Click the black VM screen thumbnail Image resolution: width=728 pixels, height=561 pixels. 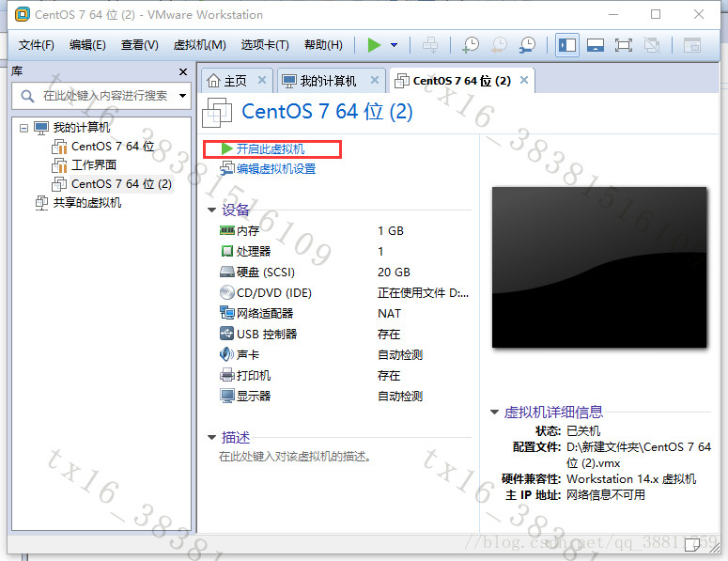[x=599, y=267]
